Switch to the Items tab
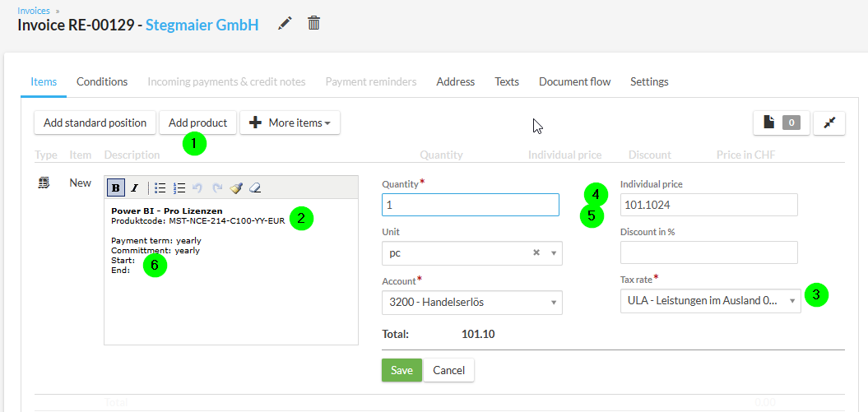Viewport: 868px width, 412px height. (44, 82)
